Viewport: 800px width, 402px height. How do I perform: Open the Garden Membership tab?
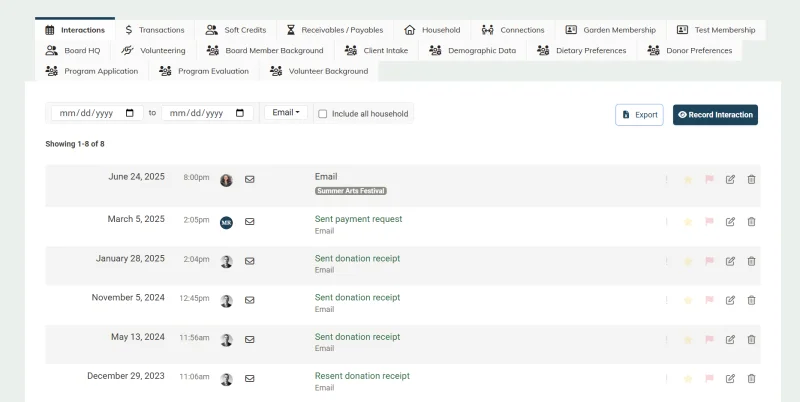point(611,30)
